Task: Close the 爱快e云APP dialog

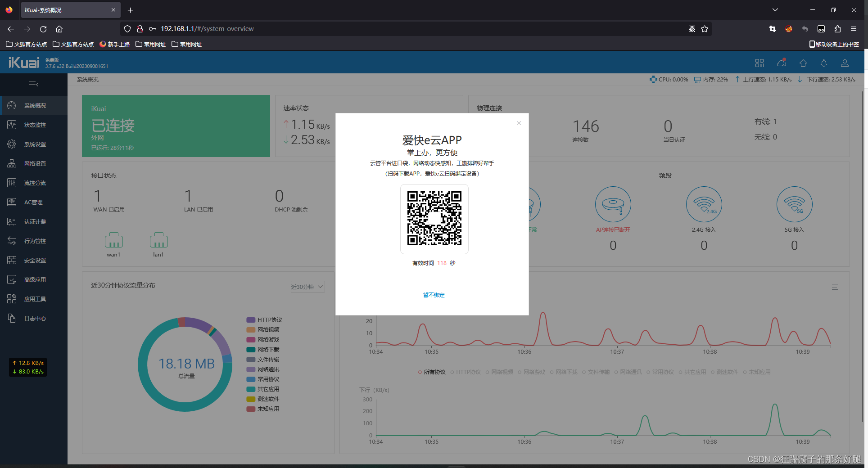Action: click(x=519, y=123)
